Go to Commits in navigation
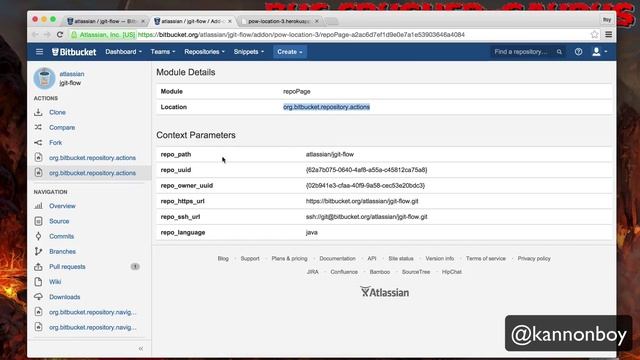 62,236
